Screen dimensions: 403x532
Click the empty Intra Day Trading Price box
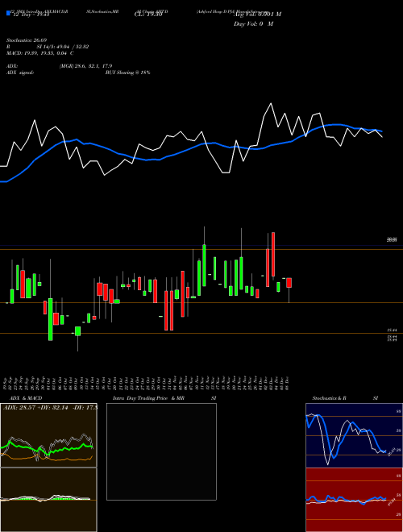tap(161, 451)
